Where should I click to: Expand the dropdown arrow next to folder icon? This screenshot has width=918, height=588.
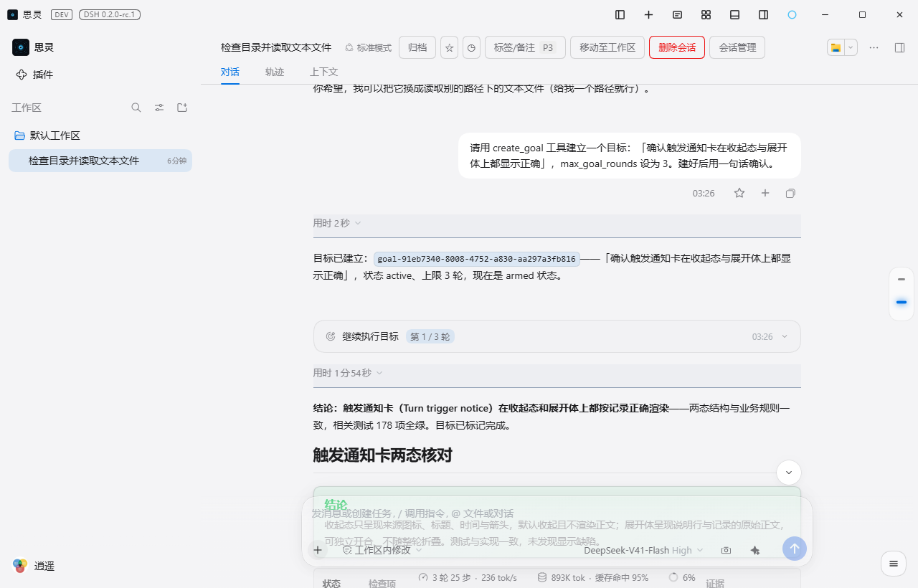click(851, 47)
